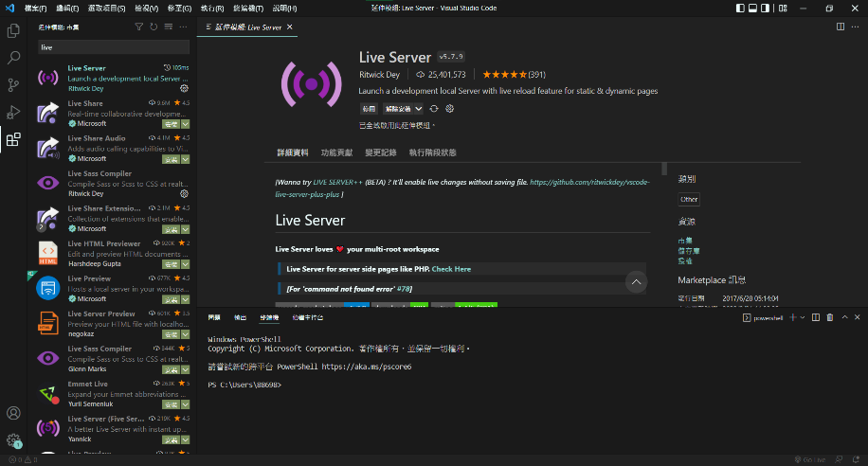
Task: Open the Manage gear in activity bar
Action: pyautogui.click(x=13, y=440)
